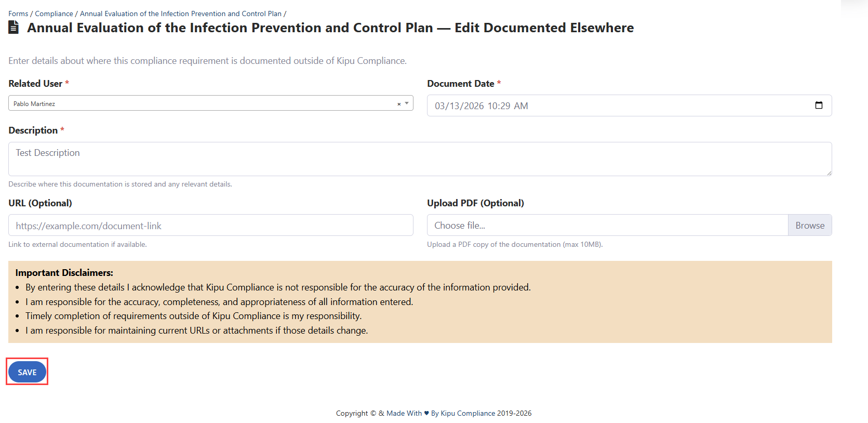
Task: Grab the Description textarea resize handle
Action: 829,173
